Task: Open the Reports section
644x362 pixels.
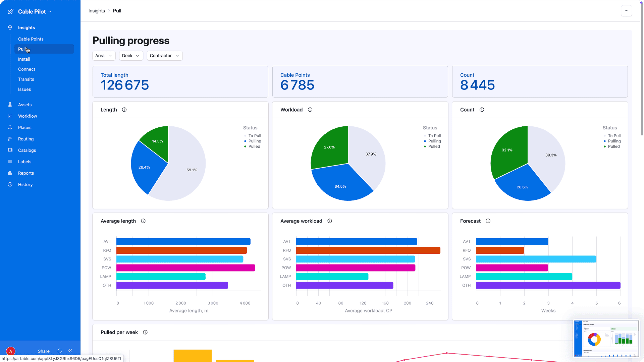Action: (x=26, y=173)
